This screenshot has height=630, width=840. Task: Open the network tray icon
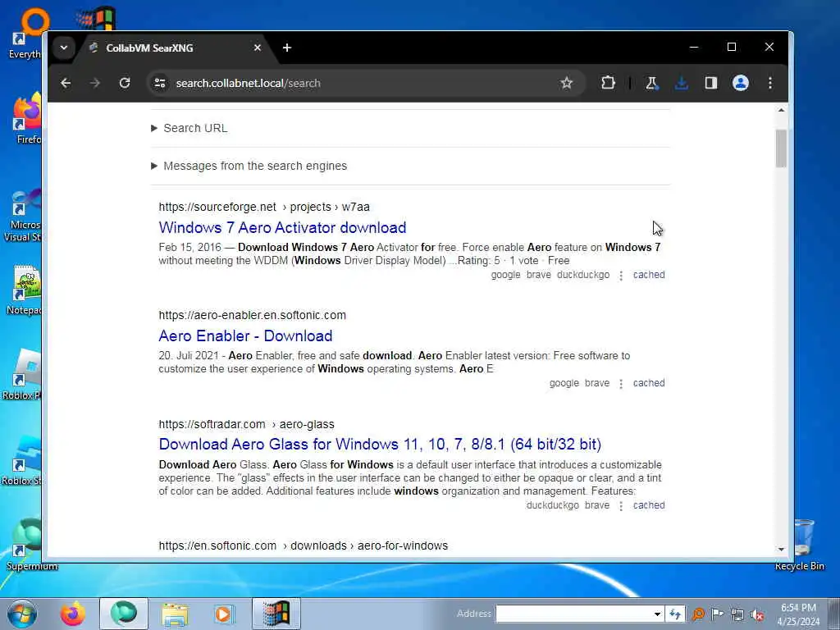(737, 614)
